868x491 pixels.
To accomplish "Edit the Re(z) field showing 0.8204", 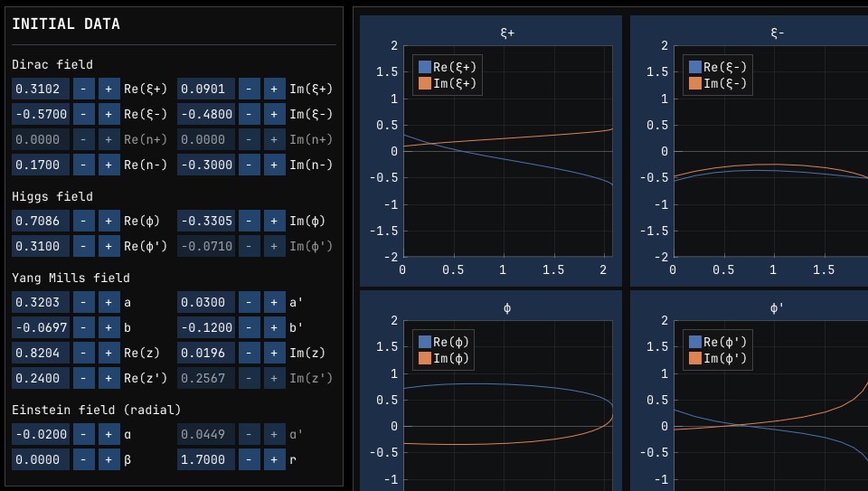I will pyautogui.click(x=41, y=353).
